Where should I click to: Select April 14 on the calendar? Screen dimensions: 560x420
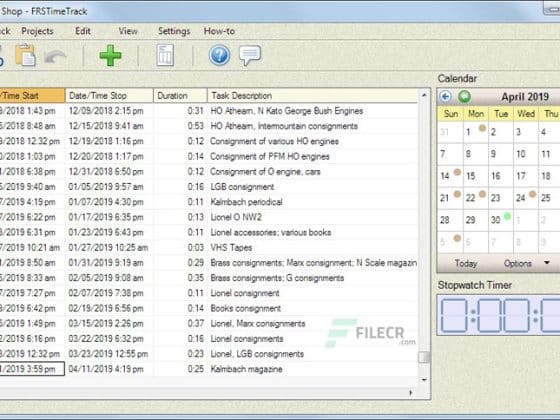tap(451, 176)
